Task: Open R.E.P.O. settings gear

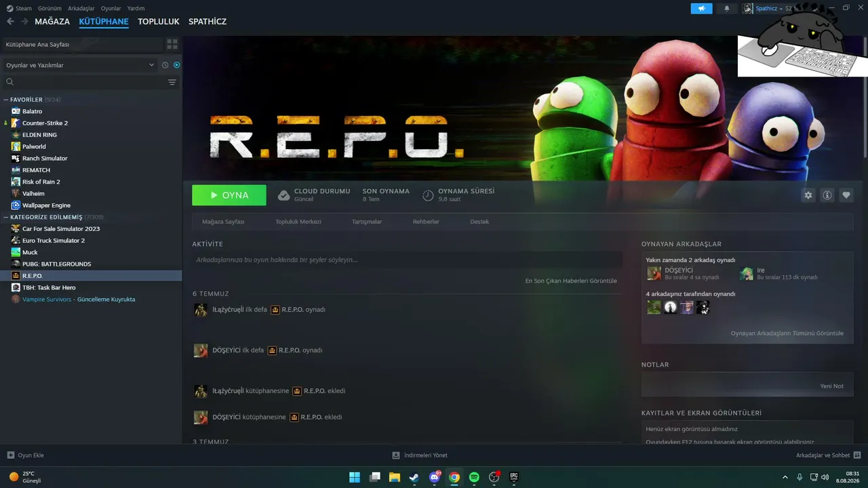Action: [808, 195]
